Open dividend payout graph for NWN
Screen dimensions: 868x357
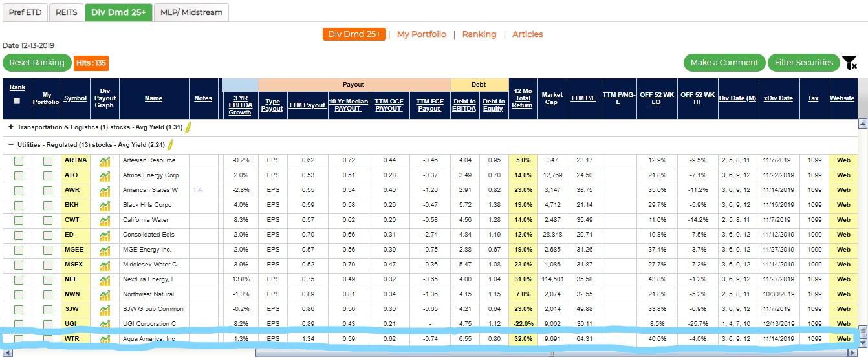105,294
